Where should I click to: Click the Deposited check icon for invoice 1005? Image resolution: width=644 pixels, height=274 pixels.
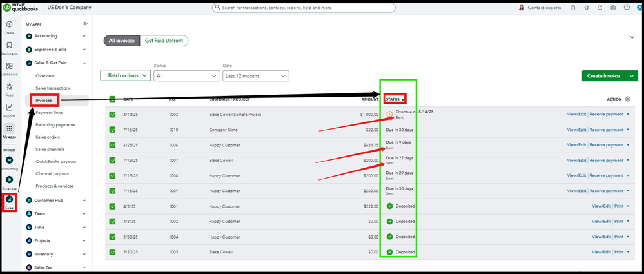390,252
